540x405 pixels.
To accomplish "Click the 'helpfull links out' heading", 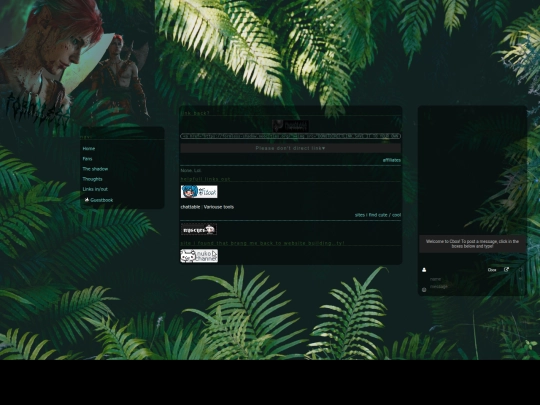I will coord(206,179).
